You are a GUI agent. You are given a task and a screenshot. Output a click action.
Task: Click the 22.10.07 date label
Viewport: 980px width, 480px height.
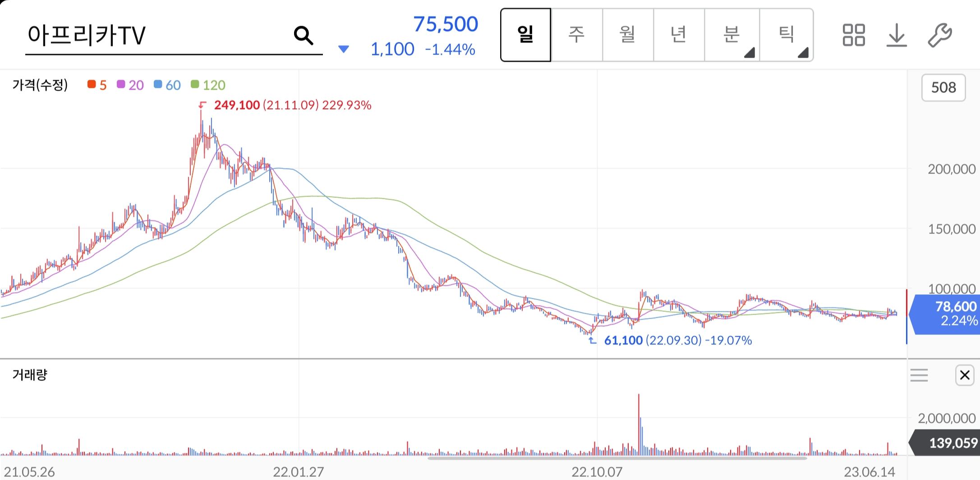tap(597, 472)
